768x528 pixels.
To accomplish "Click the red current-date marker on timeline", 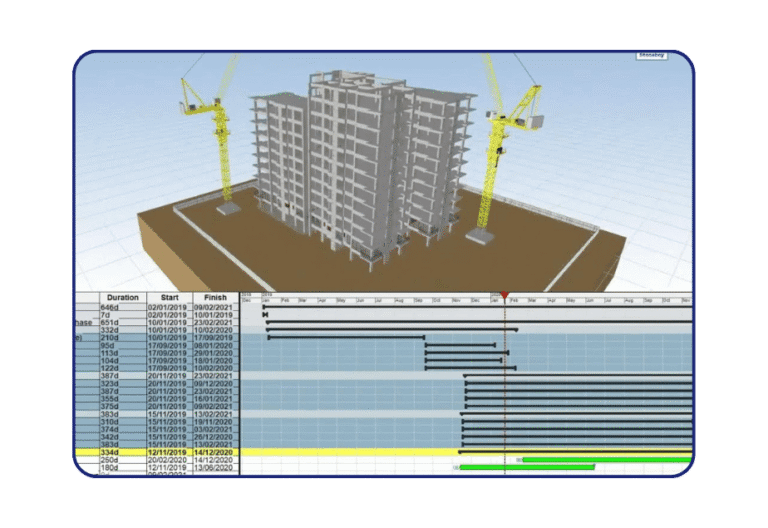I will 505,296.
